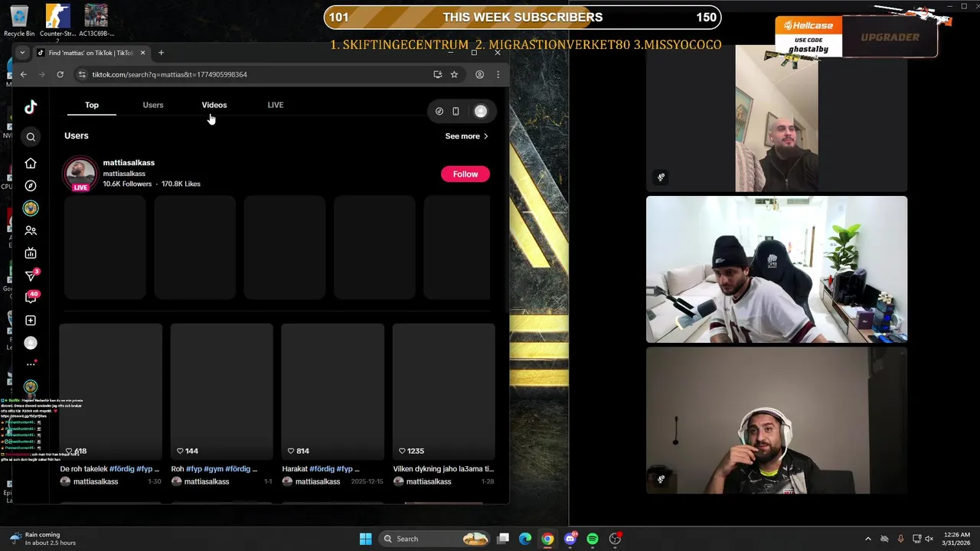
Task: Click the Get App phone icon
Action: click(456, 111)
